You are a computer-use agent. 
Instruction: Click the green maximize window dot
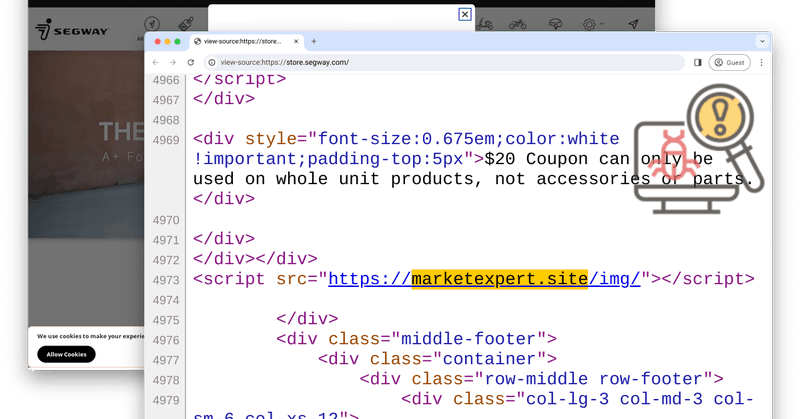[x=178, y=41]
